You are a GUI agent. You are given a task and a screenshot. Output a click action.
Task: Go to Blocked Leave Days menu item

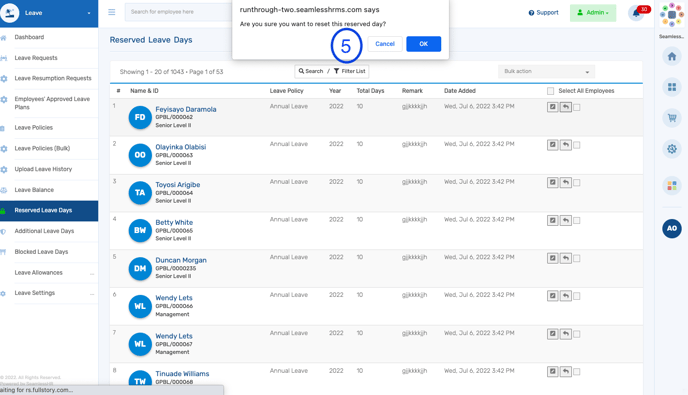pos(41,252)
